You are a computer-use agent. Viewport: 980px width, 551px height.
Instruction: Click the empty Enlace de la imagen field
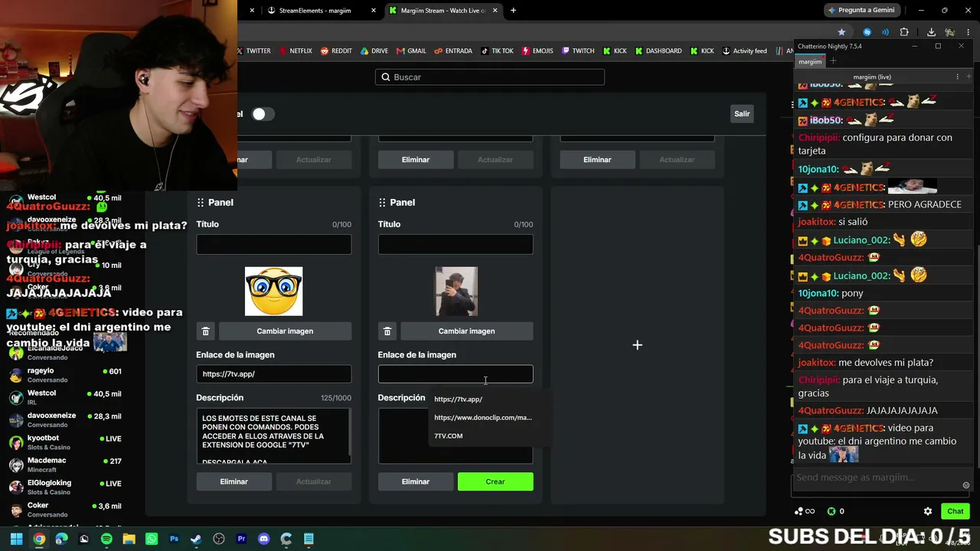(x=456, y=374)
